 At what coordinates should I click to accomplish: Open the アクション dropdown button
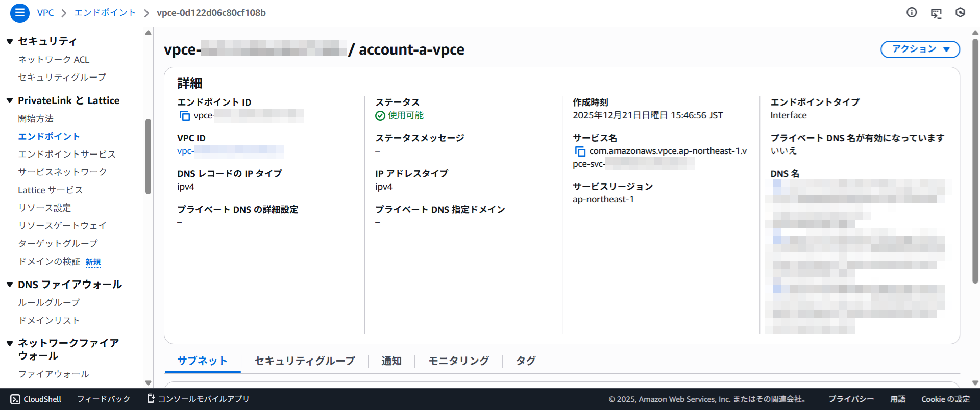920,49
